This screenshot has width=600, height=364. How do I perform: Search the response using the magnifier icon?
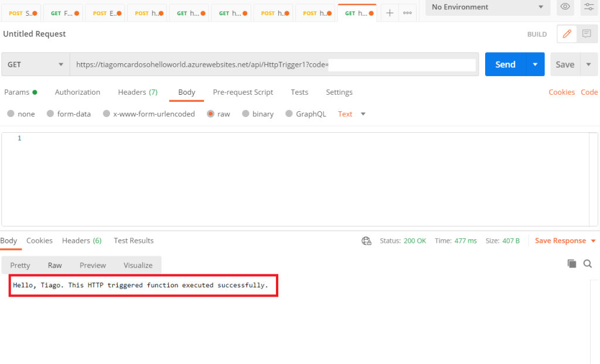tap(588, 264)
